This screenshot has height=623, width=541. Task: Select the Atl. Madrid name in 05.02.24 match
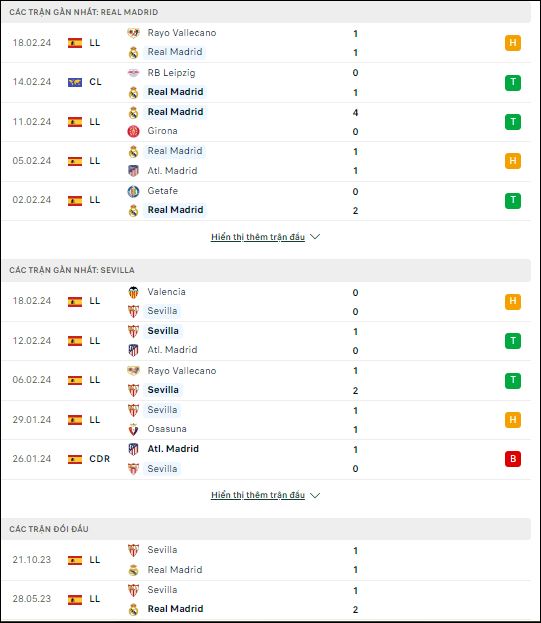(x=172, y=171)
